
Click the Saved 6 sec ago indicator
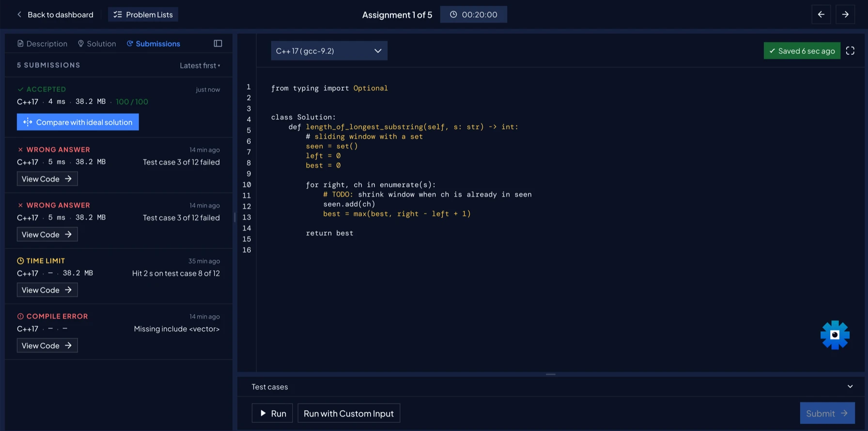(802, 51)
